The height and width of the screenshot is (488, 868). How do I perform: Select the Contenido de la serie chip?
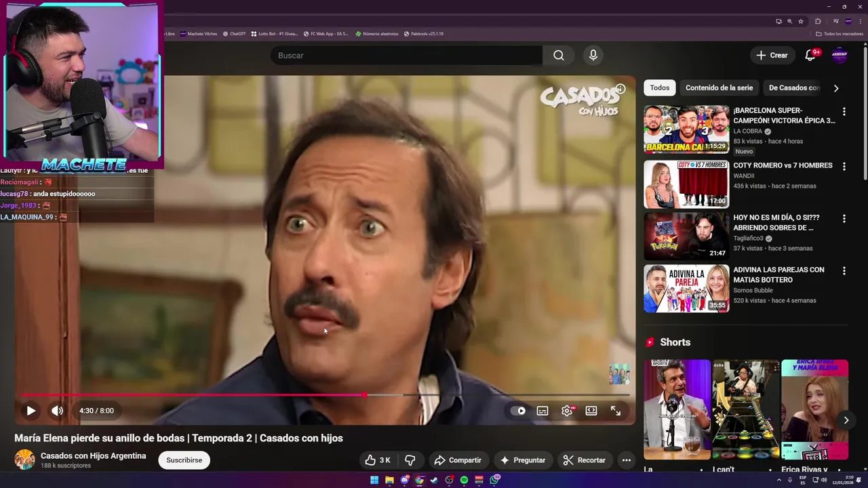(x=719, y=88)
